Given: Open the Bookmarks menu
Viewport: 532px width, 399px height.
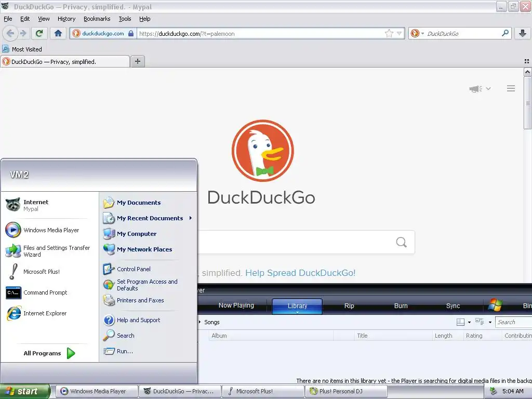Looking at the screenshot, I should 97,19.
